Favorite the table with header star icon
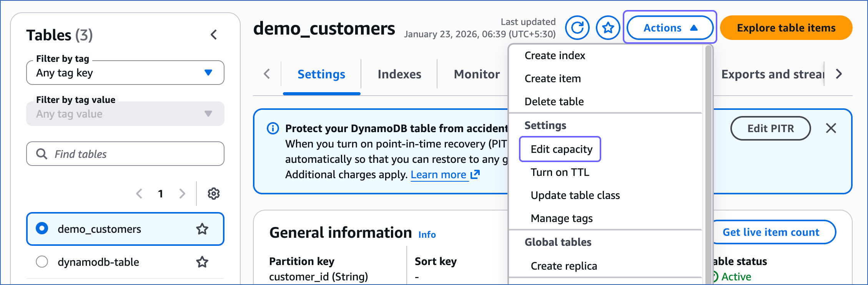 (608, 28)
